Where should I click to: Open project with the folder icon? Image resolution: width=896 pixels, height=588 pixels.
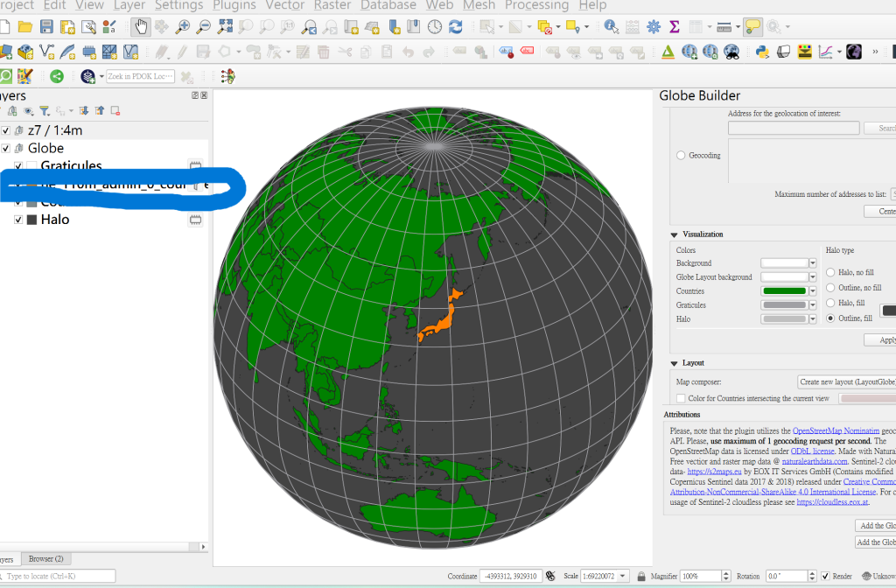click(x=25, y=27)
